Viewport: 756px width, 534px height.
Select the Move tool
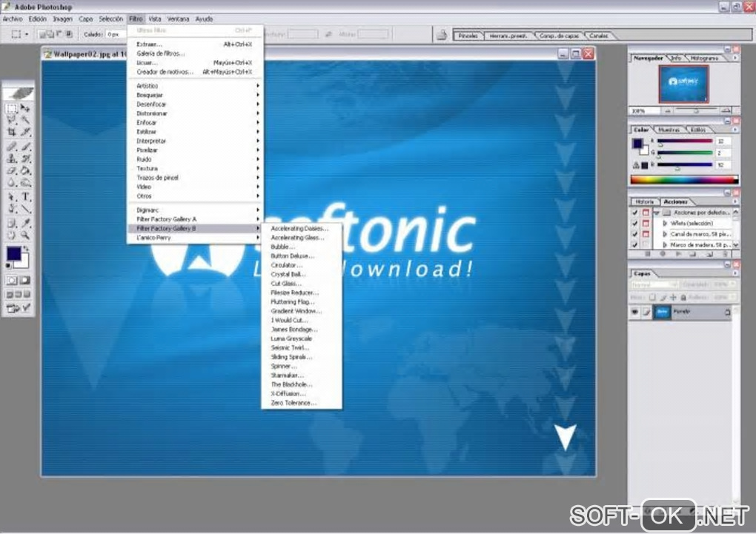(25, 108)
